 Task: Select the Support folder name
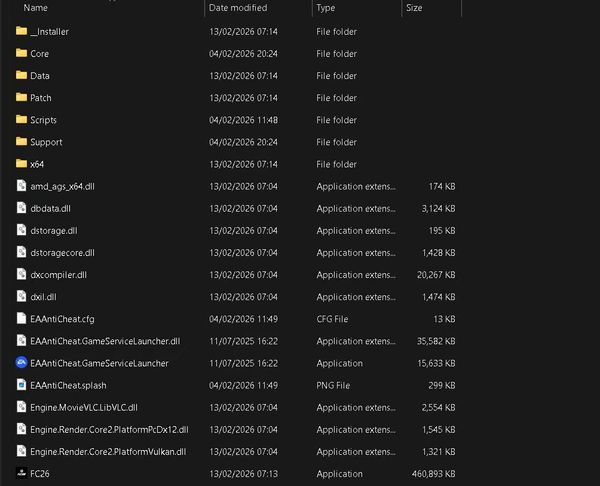point(46,142)
